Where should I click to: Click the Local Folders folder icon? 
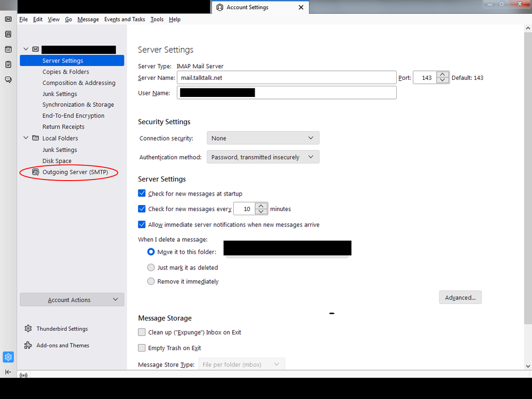point(36,138)
